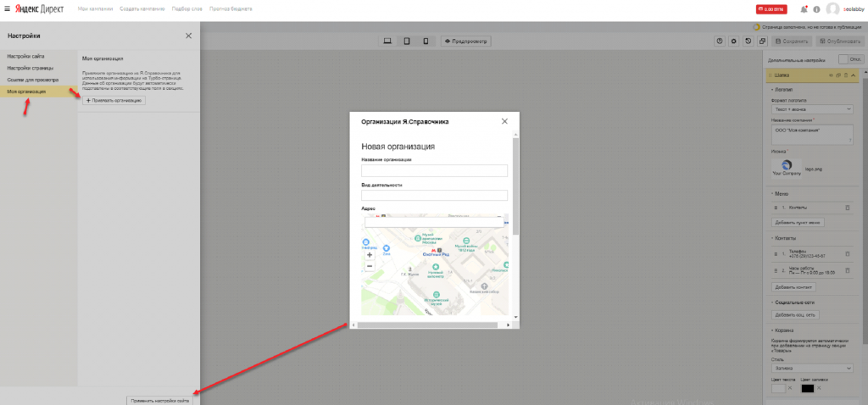Click the map zoom in plus button
This screenshot has height=405, width=868.
370,254
